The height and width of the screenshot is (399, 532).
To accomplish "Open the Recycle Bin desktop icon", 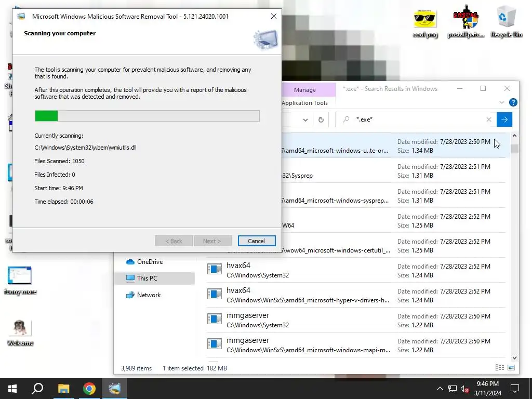I will (x=506, y=22).
